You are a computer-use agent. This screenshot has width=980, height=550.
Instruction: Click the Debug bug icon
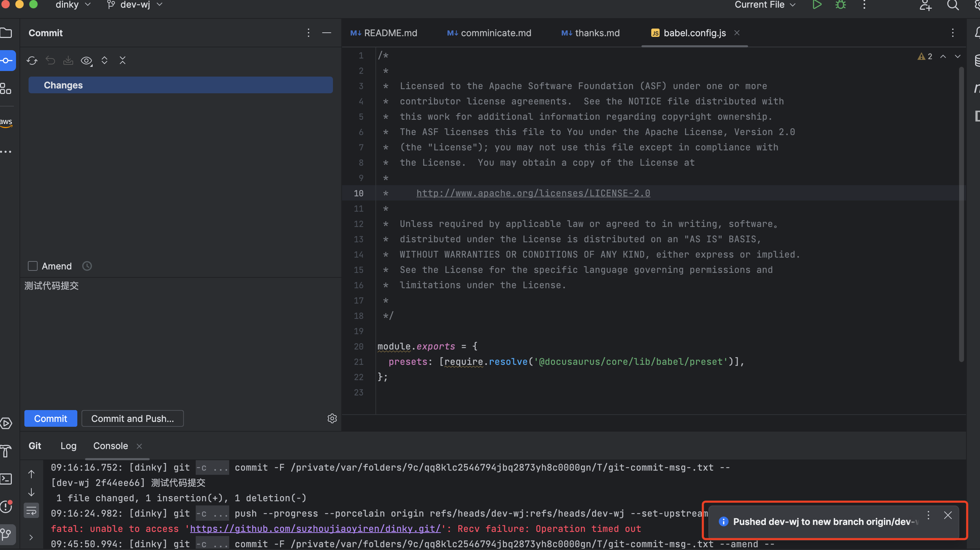coord(840,5)
